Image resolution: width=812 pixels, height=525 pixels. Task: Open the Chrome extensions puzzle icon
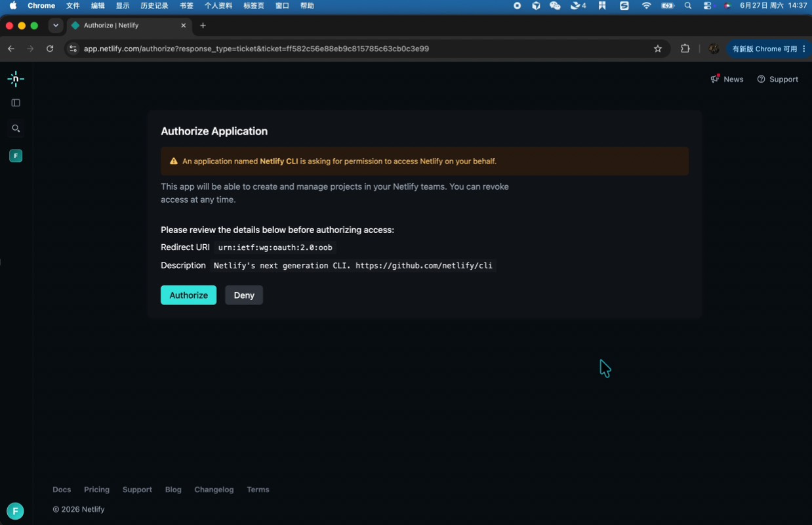685,49
